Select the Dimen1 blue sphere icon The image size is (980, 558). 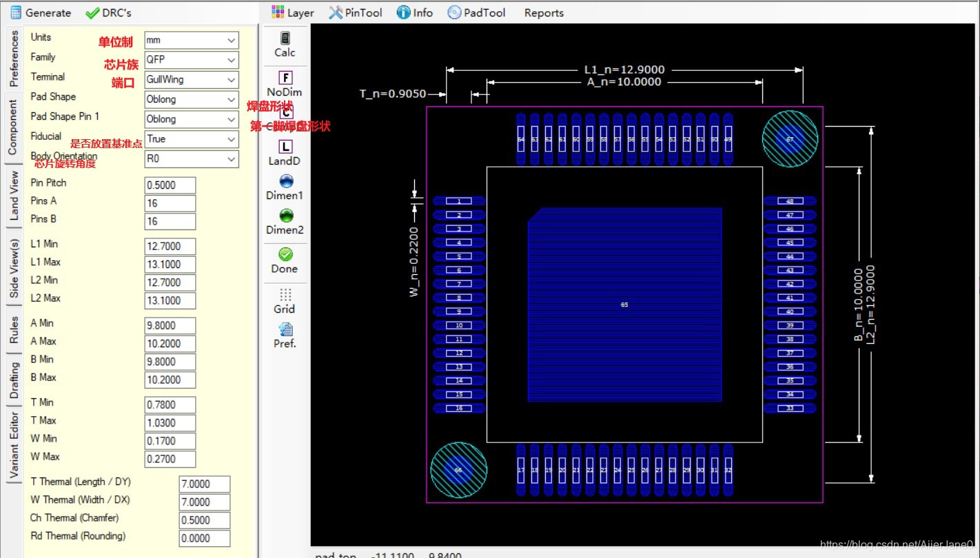coord(286,182)
